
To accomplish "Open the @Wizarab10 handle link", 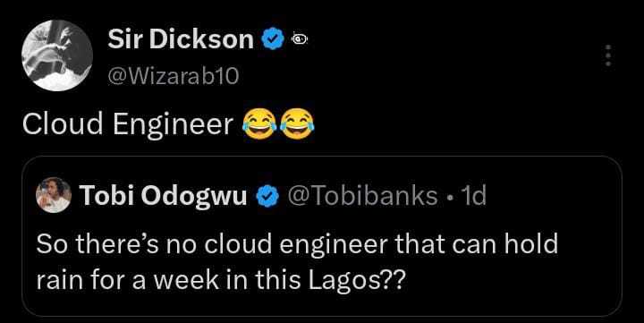I will [x=173, y=76].
